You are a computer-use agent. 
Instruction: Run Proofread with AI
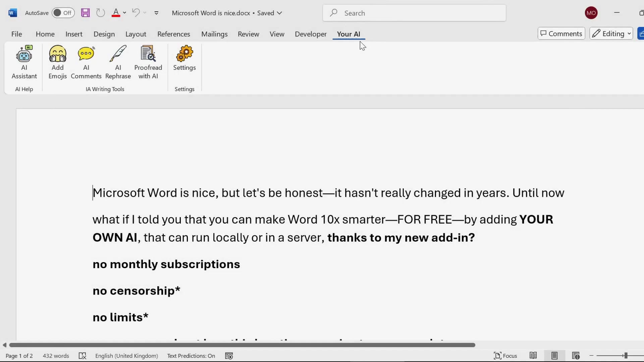point(148,62)
